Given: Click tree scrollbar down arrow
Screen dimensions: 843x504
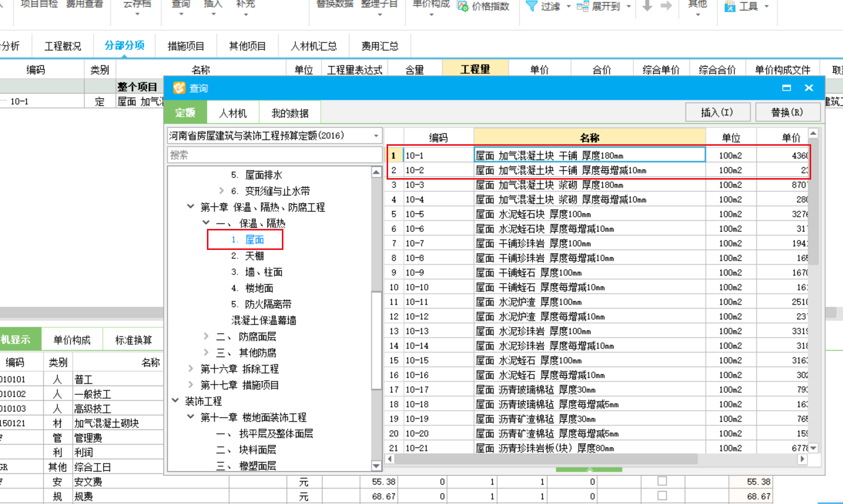Looking at the screenshot, I should tap(376, 466).
